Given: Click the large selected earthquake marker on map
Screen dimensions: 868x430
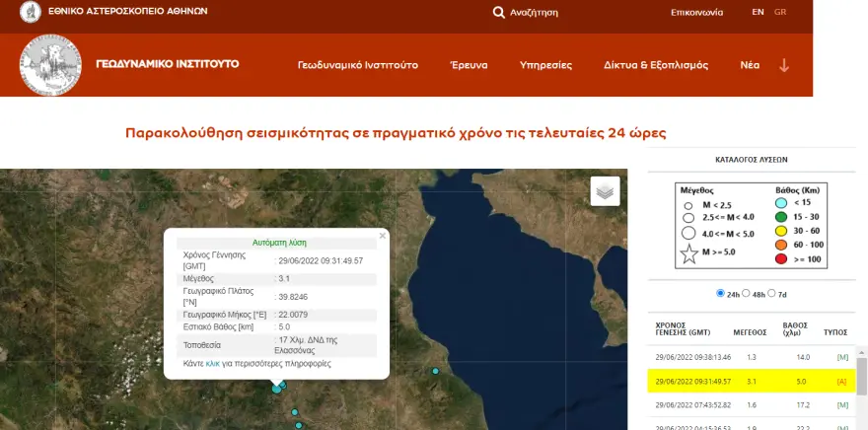Looking at the screenshot, I should (x=277, y=389).
